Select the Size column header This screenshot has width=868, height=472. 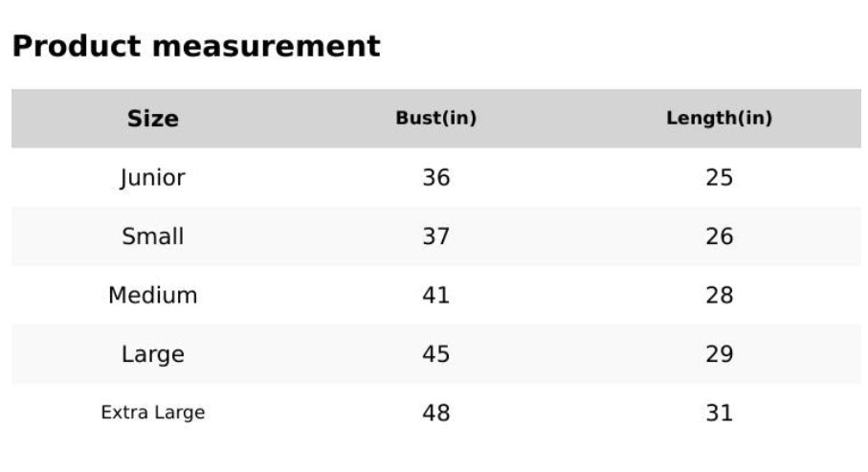(153, 119)
